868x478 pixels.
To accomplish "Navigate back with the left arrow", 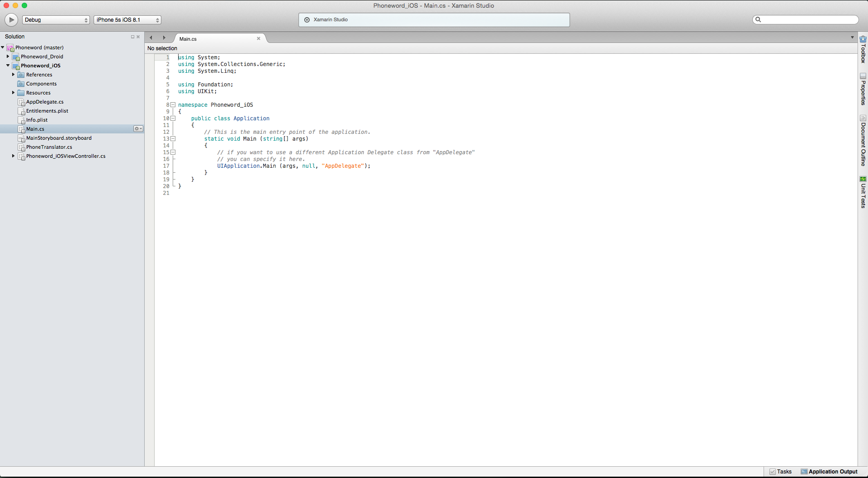I will point(151,38).
